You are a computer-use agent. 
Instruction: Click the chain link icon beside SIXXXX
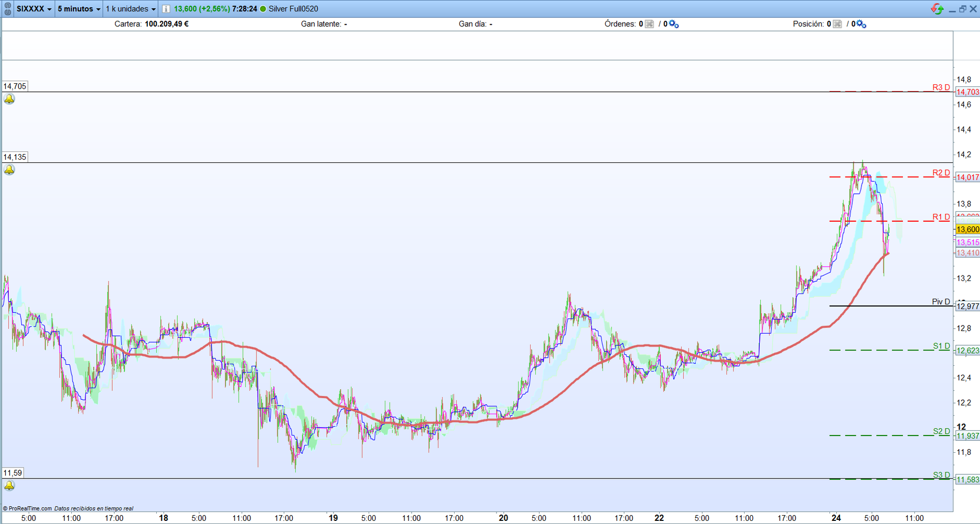click(x=8, y=9)
